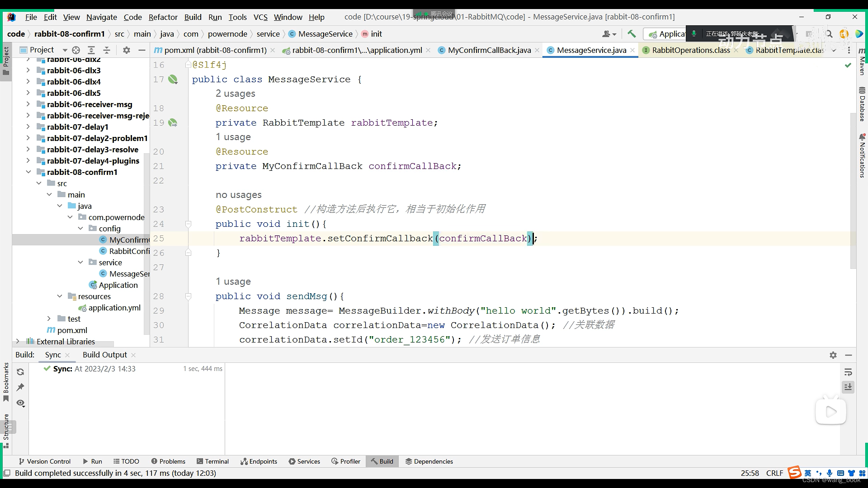Click the Build hammer icon in toolbar
The image size is (868, 488).
(632, 34)
